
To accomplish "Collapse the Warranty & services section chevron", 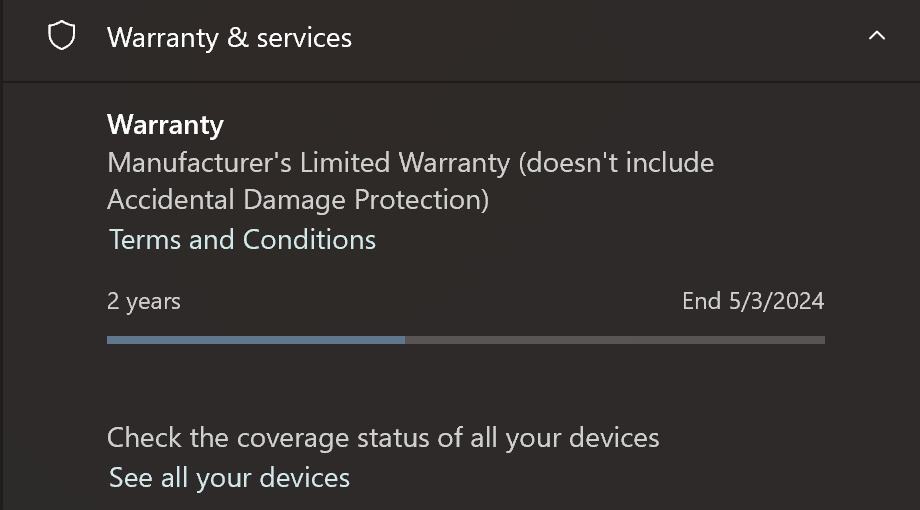I will (x=877, y=36).
